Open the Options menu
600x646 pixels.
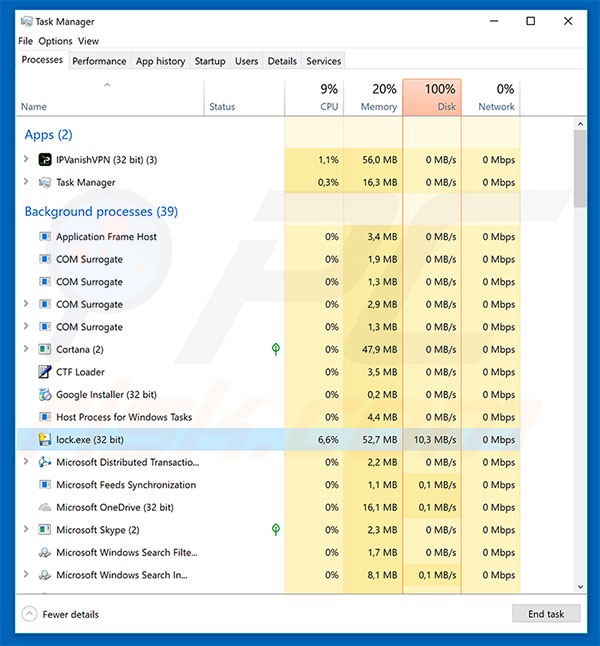point(56,41)
